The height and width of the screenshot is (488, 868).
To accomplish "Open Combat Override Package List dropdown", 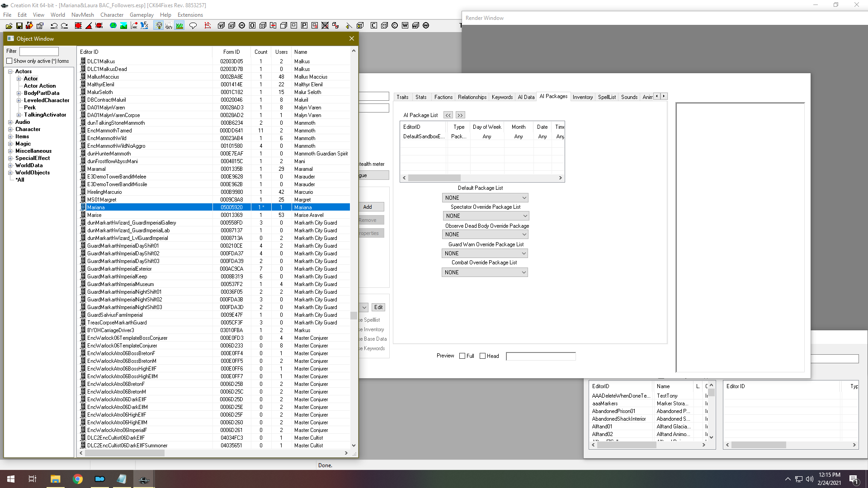I will (485, 272).
